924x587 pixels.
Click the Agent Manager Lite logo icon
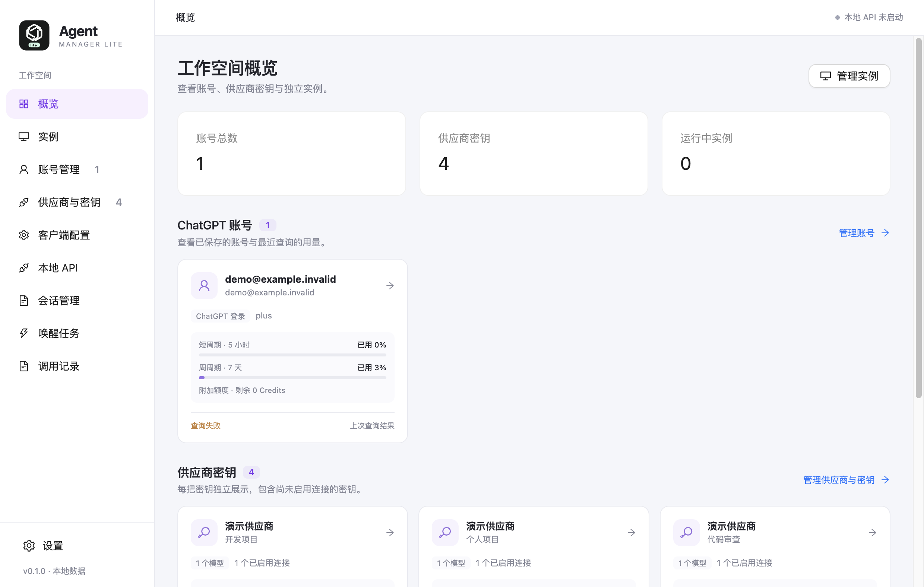34,35
